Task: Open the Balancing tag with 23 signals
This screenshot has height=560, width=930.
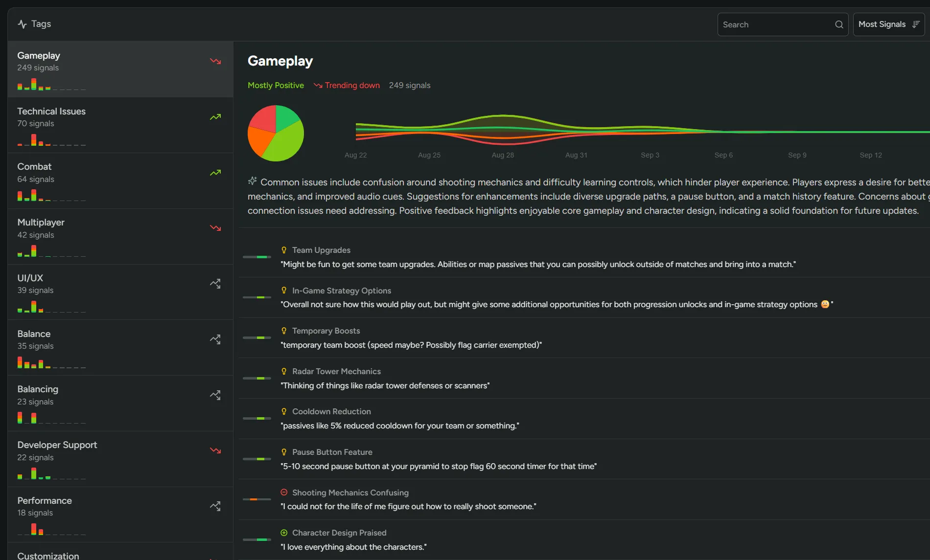Action: pos(120,403)
